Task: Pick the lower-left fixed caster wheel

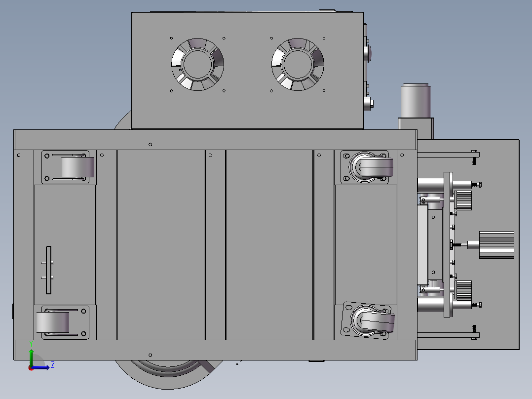Action: coord(53,322)
